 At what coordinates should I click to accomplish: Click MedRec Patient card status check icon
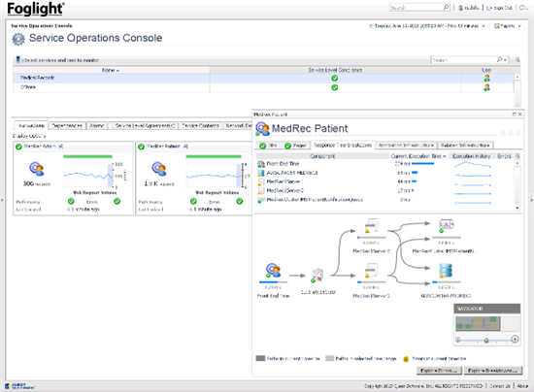(x=141, y=147)
